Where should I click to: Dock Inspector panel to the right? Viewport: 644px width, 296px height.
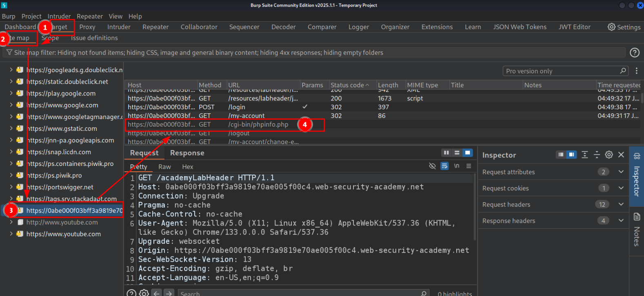(572, 155)
